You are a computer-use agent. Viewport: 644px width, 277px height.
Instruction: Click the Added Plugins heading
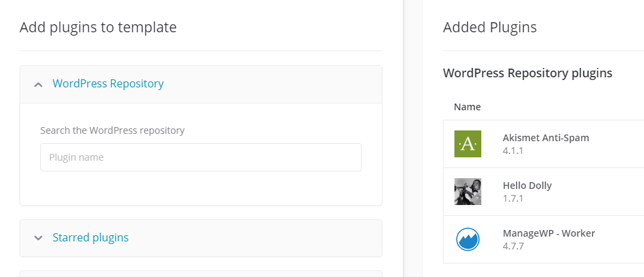489,27
